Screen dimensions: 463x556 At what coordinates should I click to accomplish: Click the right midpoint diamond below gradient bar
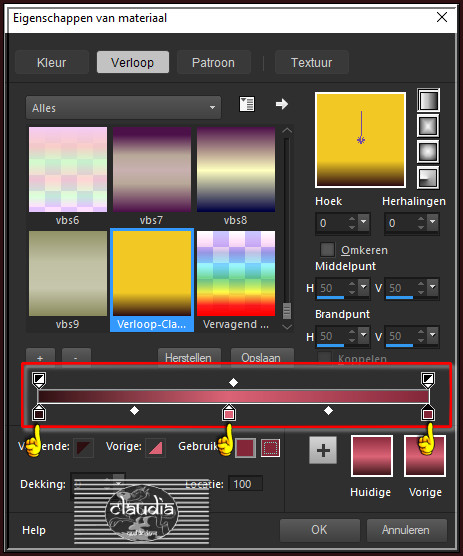point(329,411)
